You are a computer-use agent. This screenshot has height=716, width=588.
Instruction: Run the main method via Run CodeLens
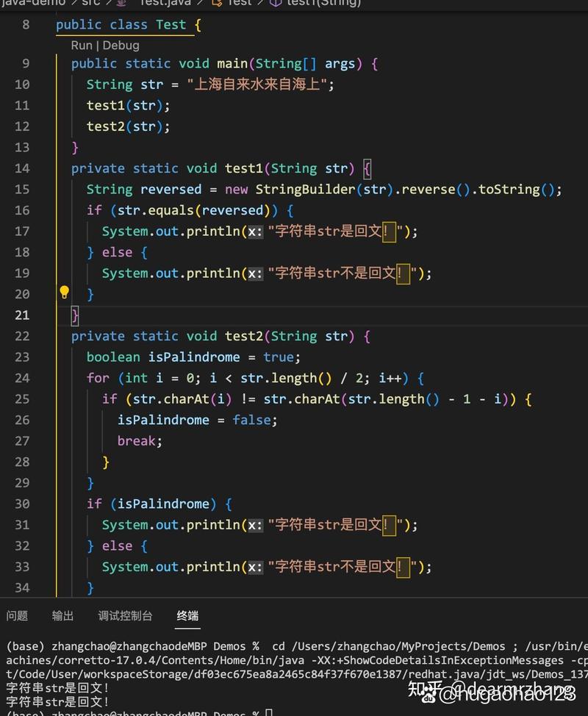[80, 45]
